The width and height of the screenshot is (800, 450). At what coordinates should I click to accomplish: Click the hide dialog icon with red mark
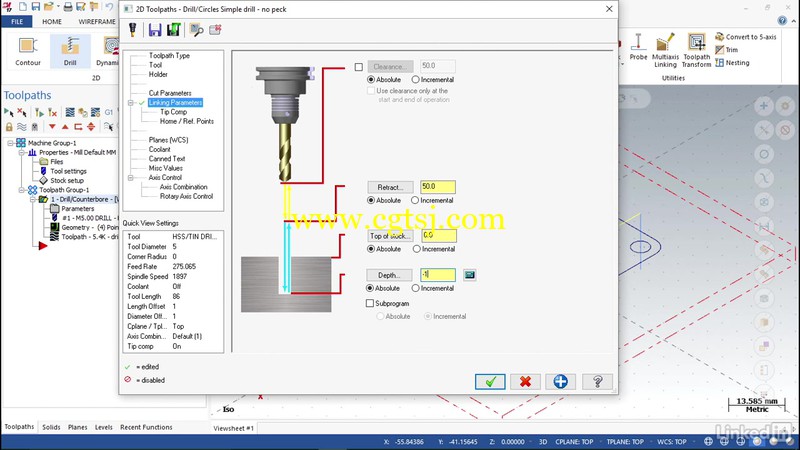coord(215,30)
